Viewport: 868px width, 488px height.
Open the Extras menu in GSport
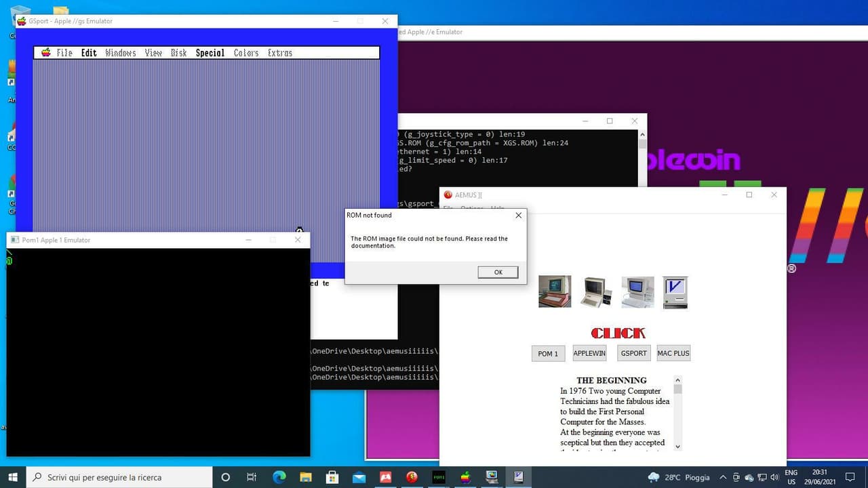click(x=280, y=53)
